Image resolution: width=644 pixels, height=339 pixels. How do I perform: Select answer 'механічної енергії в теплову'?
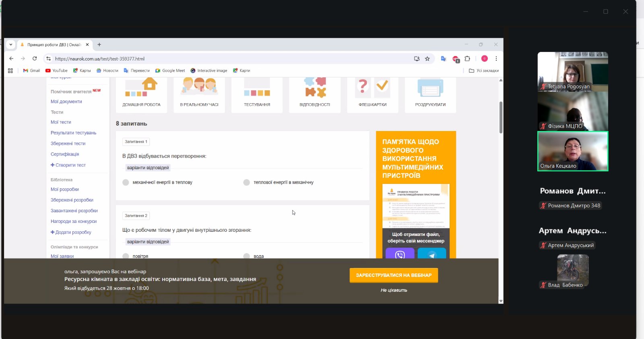pyautogui.click(x=126, y=183)
